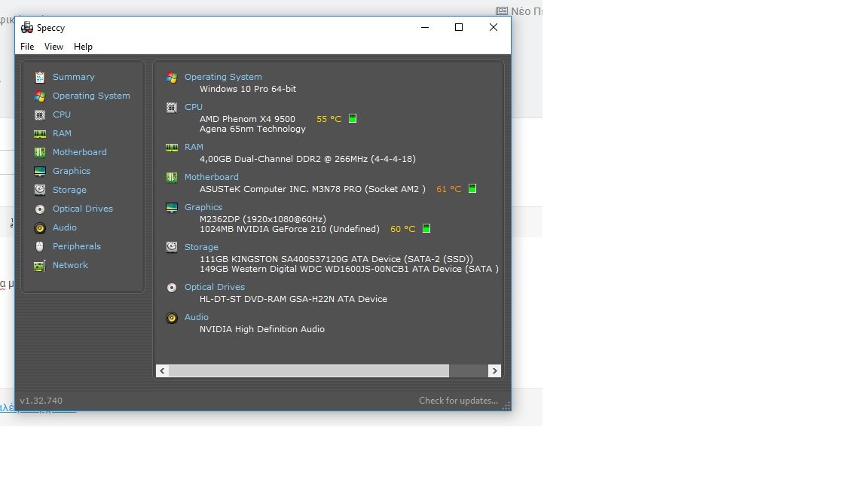Viewport: 868px width, 488px height.
Task: Click the Windows flag icon in summary pane
Action: tap(172, 78)
